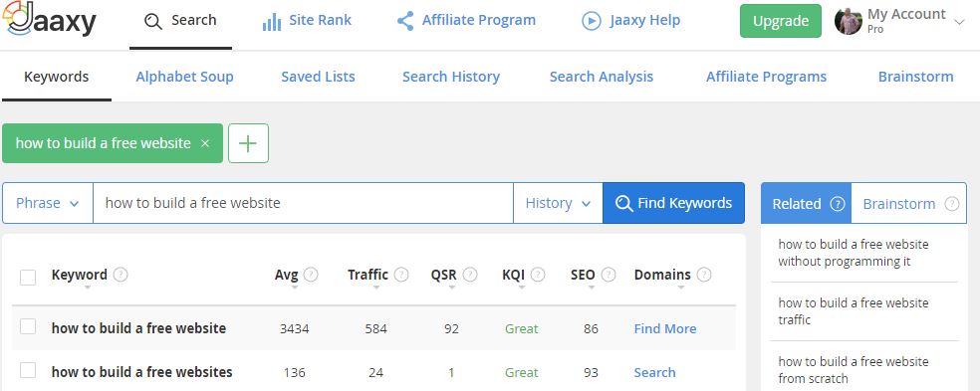The image size is (980, 391).
Task: Click related 'how to build a free website from scratch'
Action: pyautogui.click(x=854, y=370)
